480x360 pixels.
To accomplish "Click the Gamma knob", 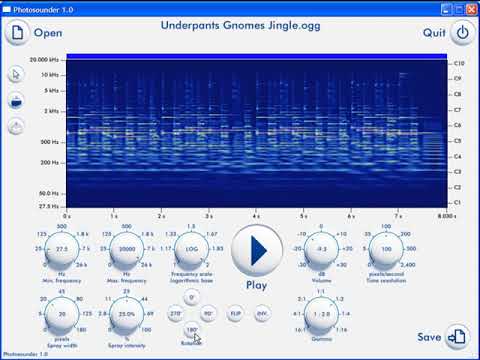I will click(x=322, y=314).
